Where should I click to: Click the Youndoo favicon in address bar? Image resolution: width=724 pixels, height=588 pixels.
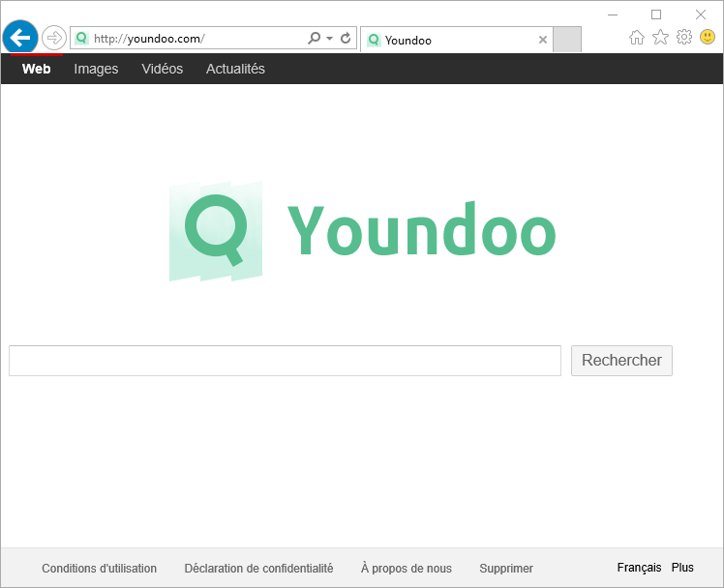pyautogui.click(x=81, y=38)
